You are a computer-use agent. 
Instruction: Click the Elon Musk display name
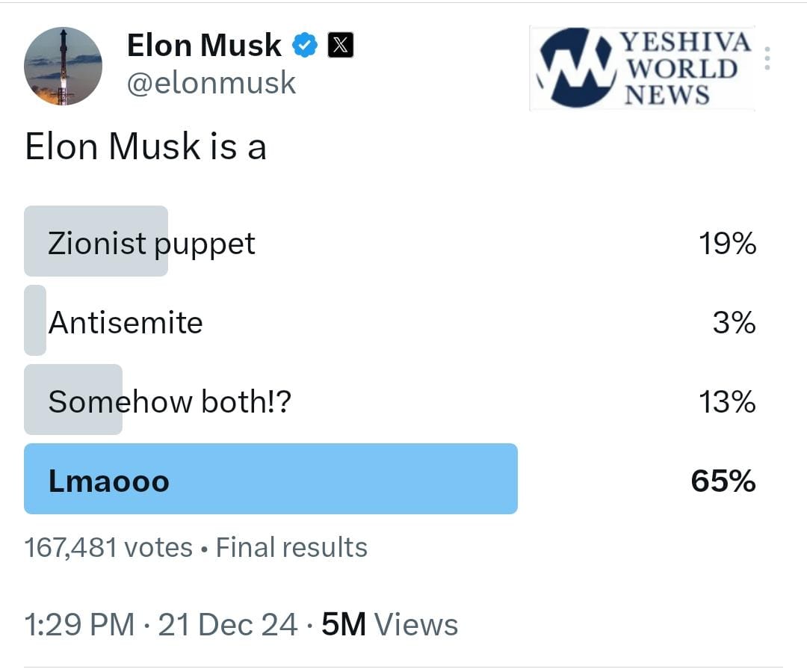pos(204,46)
